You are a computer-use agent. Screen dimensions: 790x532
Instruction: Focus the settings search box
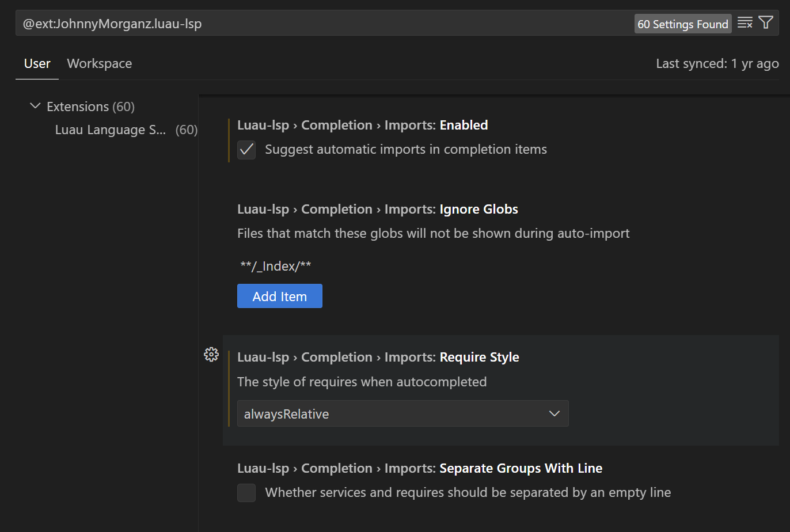pos(322,24)
